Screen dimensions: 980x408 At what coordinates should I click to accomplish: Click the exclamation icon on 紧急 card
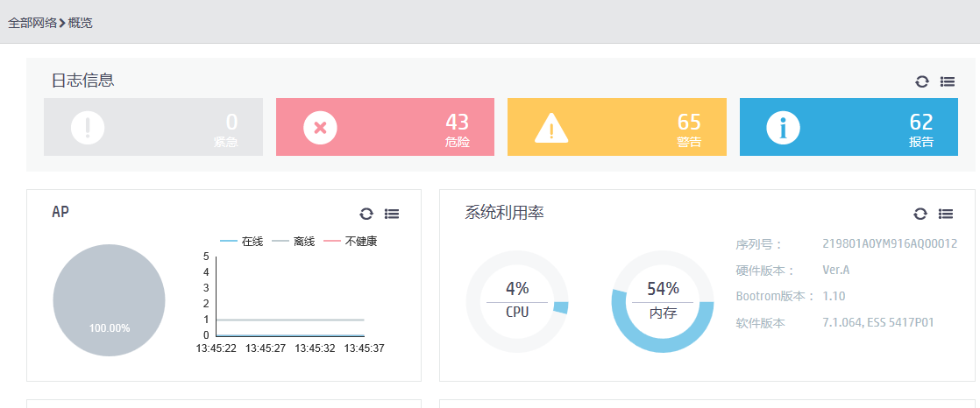click(x=88, y=128)
